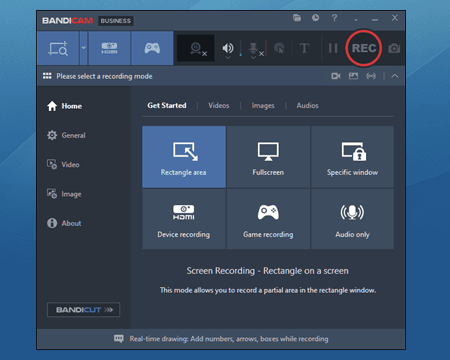Click the chat bubble icon in footer

(x=119, y=339)
